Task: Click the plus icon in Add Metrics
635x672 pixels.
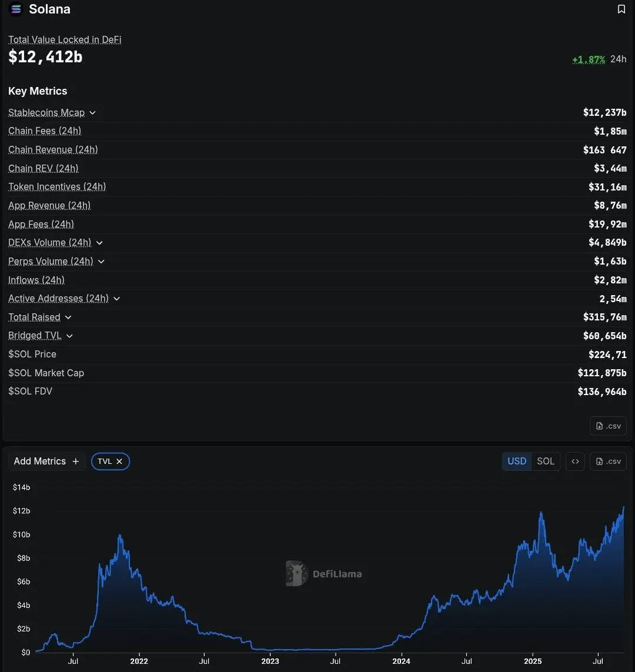Action: coord(76,461)
